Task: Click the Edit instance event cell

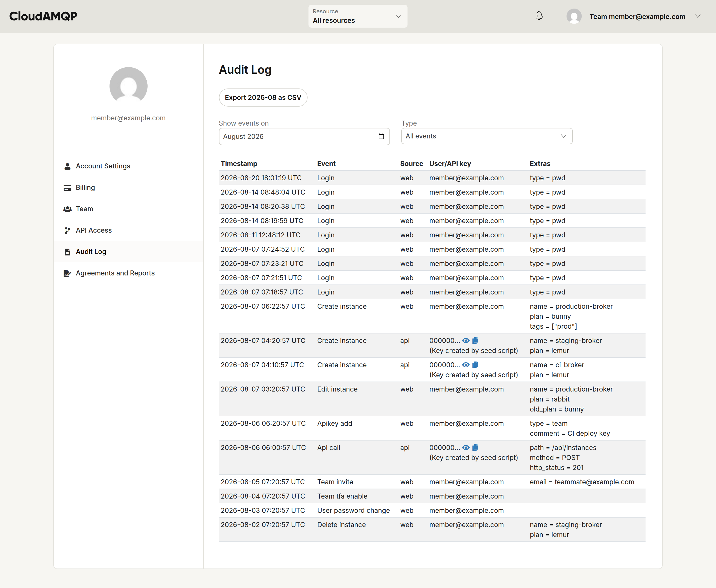Action: [337, 389]
